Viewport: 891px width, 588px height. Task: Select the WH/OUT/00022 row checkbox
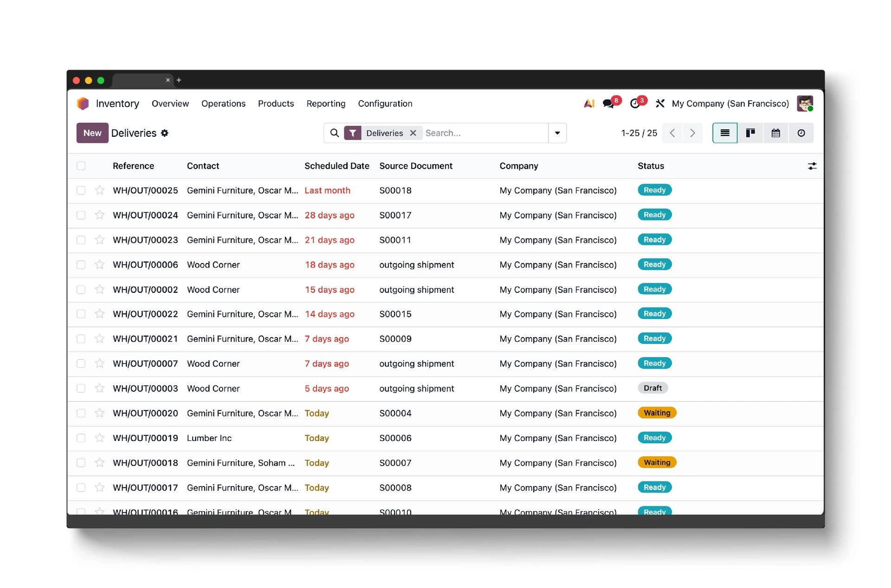(x=81, y=314)
